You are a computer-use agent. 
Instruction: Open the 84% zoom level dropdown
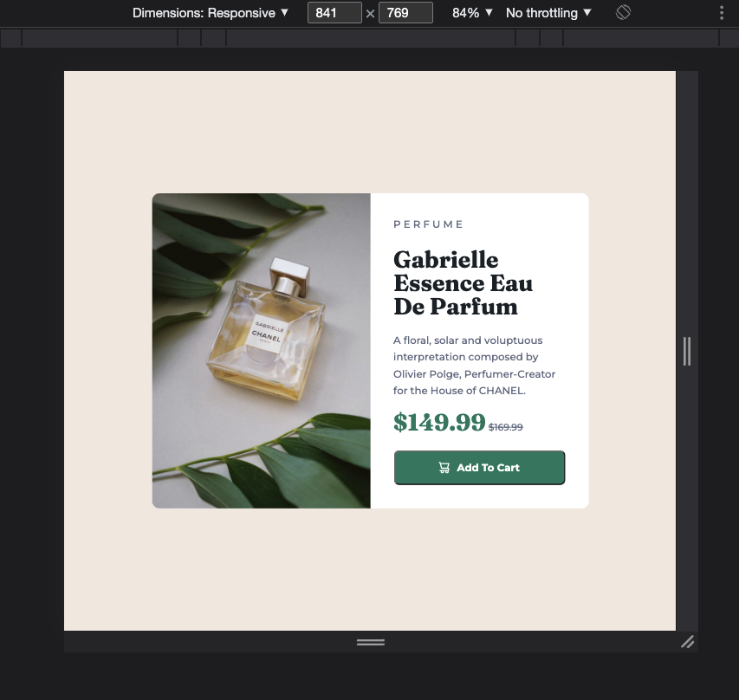tap(472, 13)
